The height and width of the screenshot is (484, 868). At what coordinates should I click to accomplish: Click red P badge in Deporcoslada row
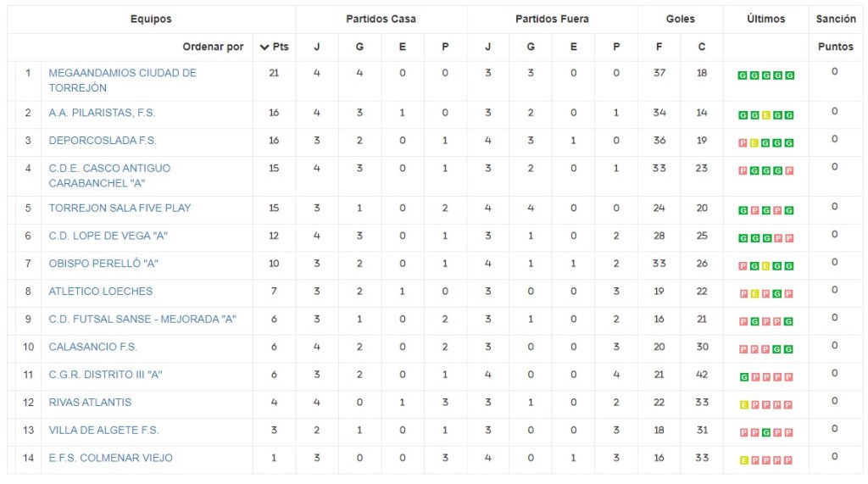coord(743,143)
